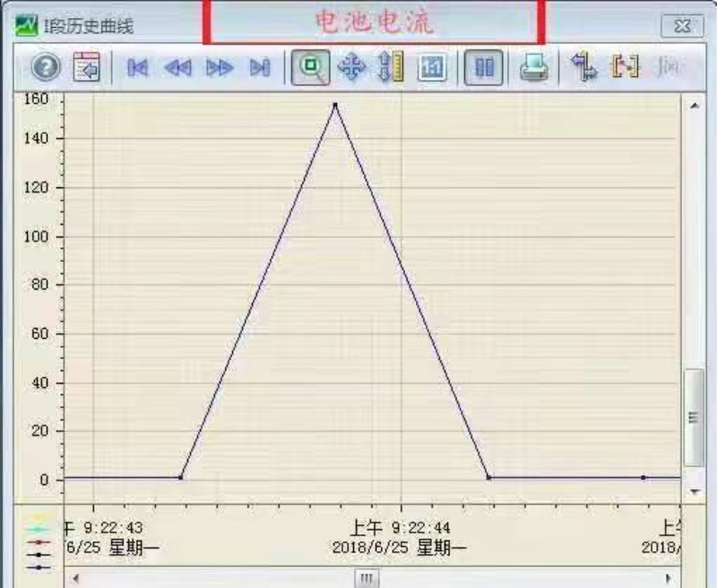Select the black curve legend entry
The height and width of the screenshot is (588, 717).
(39, 555)
